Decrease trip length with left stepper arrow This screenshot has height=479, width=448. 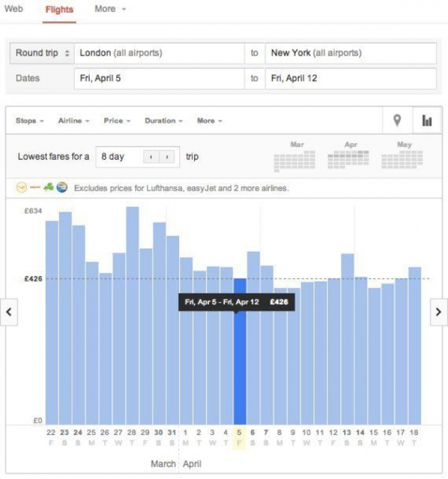pyautogui.click(x=151, y=157)
